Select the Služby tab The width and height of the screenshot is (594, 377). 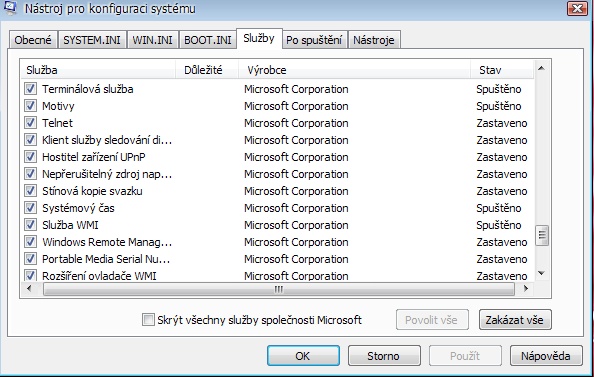click(259, 38)
